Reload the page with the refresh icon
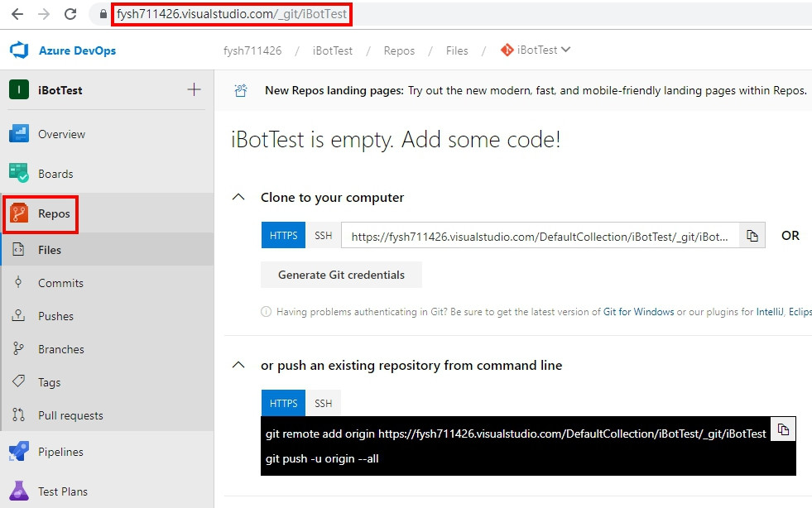812x508 pixels. pos(70,14)
